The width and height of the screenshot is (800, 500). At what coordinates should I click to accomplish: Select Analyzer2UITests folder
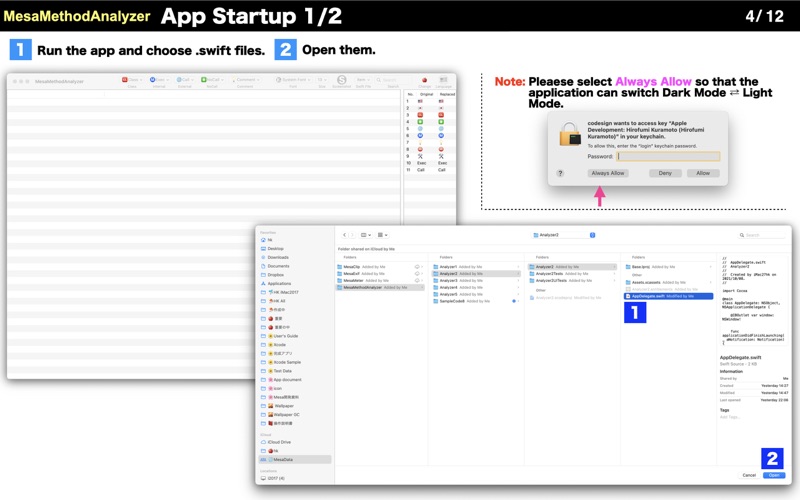572,281
